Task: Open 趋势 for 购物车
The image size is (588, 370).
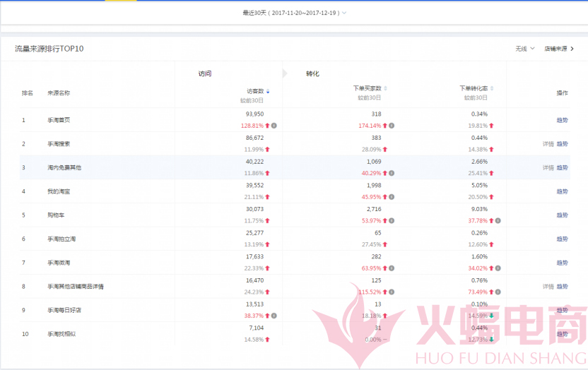Action: tap(562, 215)
